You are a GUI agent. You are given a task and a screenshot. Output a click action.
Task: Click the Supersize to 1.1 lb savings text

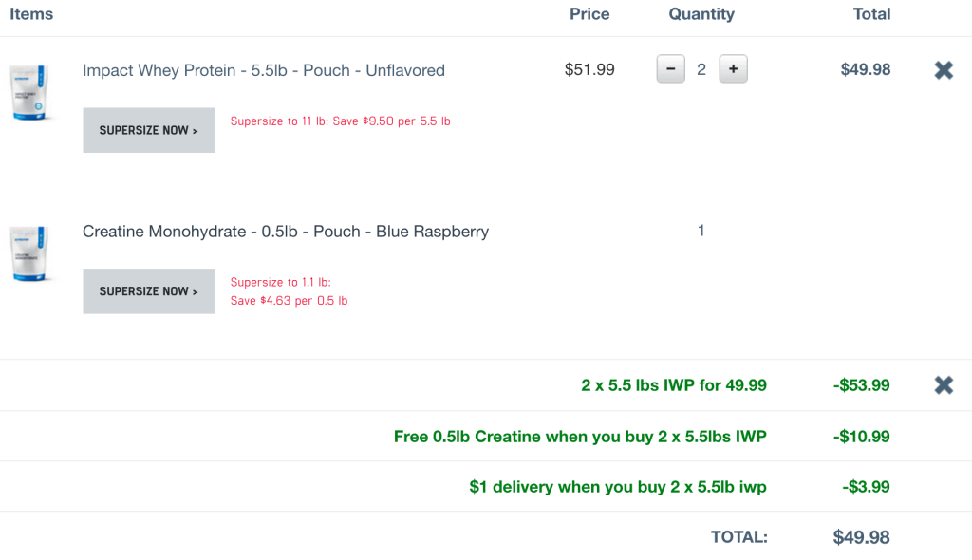[x=289, y=291]
